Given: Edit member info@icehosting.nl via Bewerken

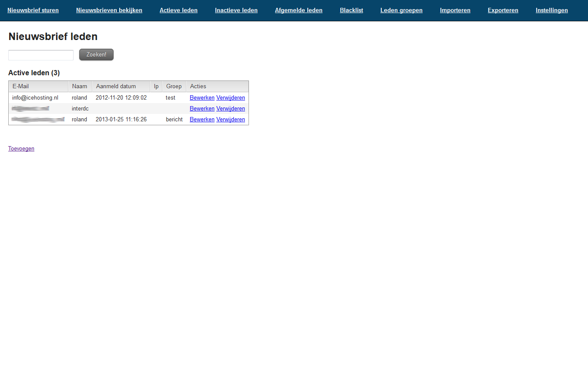Looking at the screenshot, I should coord(202,98).
